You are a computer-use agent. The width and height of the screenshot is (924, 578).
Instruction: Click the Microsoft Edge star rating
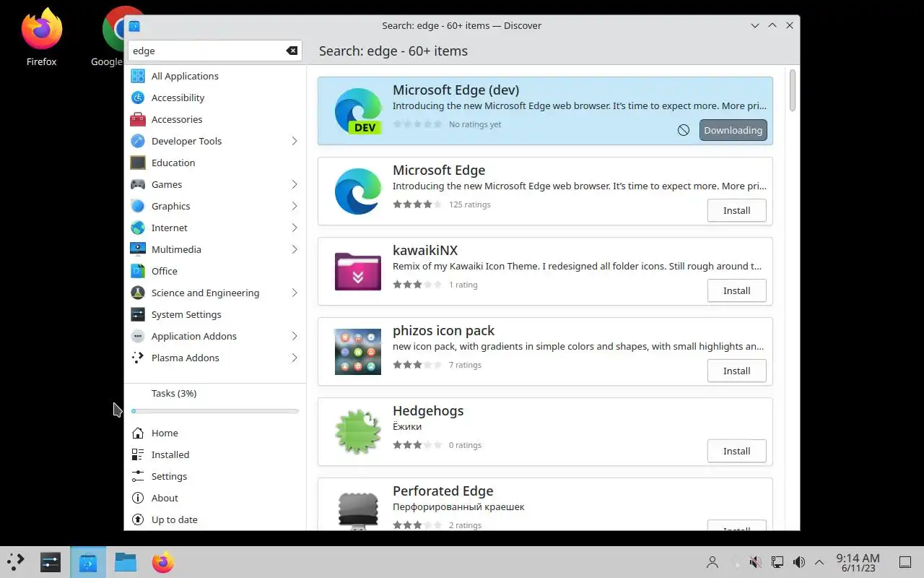pyautogui.click(x=417, y=204)
